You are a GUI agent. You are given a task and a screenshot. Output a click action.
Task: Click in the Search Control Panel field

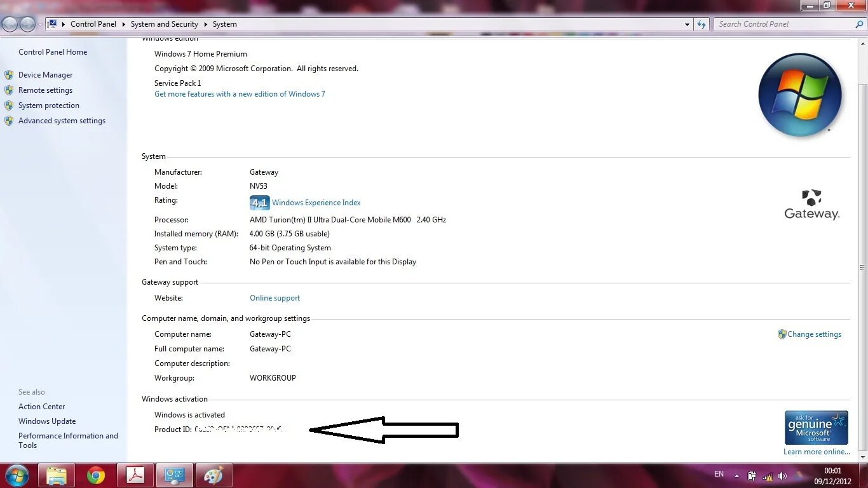coord(790,24)
